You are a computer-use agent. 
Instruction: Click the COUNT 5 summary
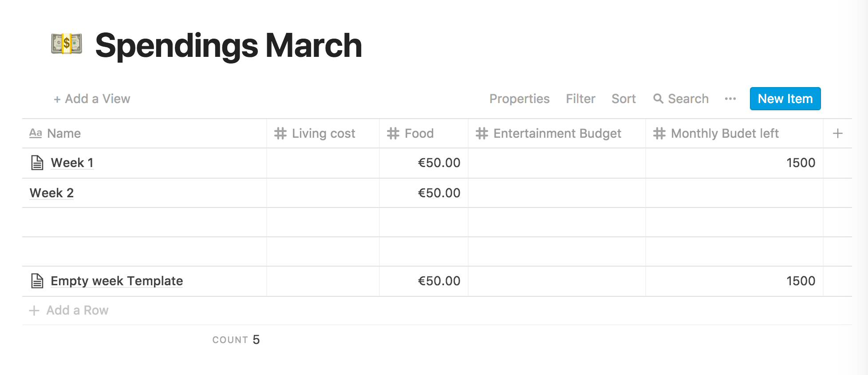click(236, 340)
